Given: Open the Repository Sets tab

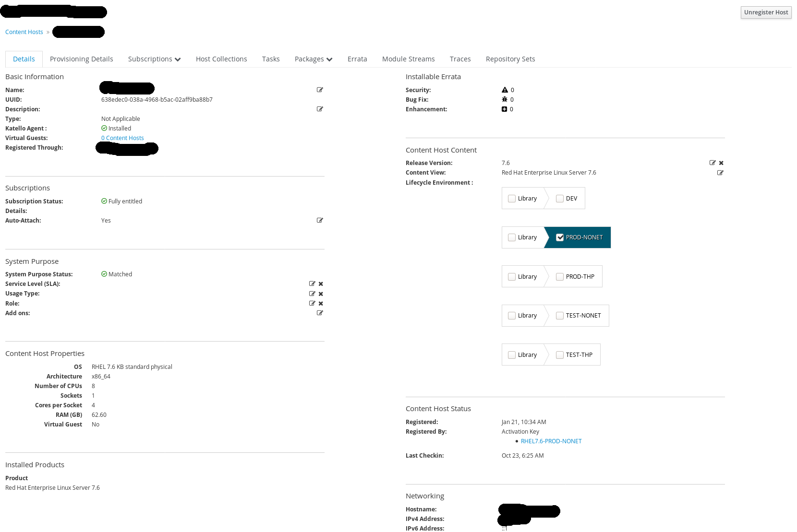Looking at the screenshot, I should [510, 59].
